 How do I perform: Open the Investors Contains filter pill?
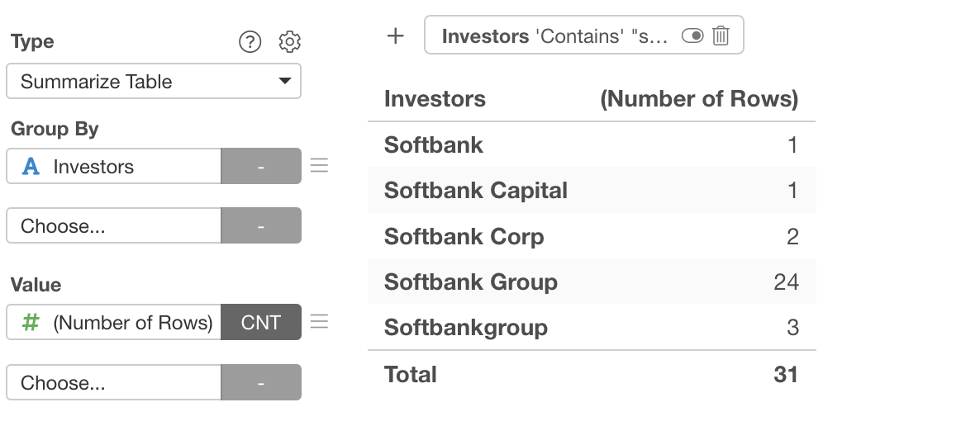(x=554, y=36)
